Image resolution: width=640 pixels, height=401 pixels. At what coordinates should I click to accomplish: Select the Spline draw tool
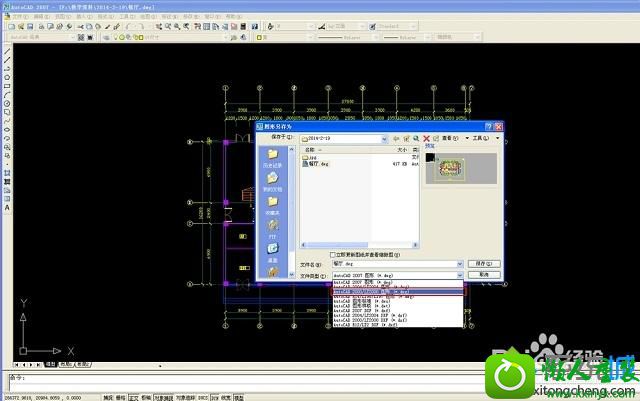[7, 121]
